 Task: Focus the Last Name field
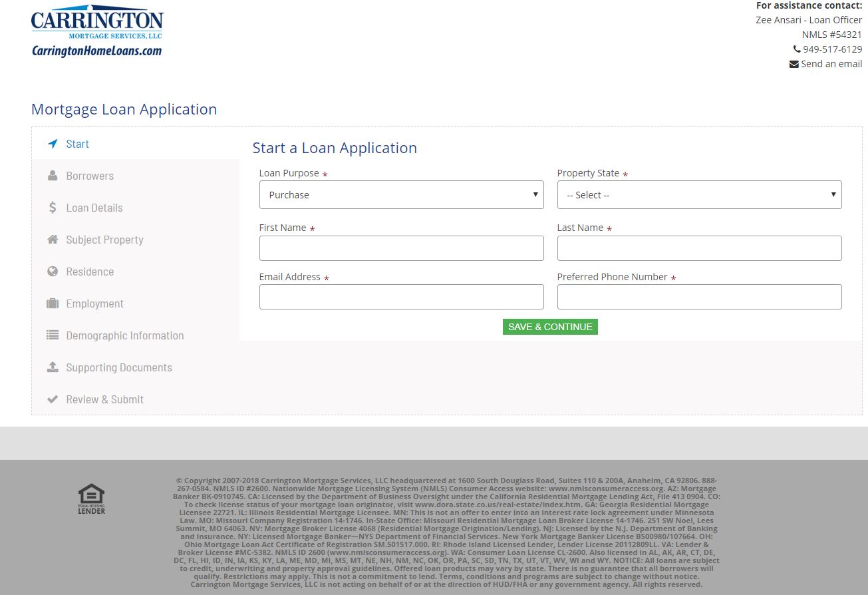tap(699, 248)
